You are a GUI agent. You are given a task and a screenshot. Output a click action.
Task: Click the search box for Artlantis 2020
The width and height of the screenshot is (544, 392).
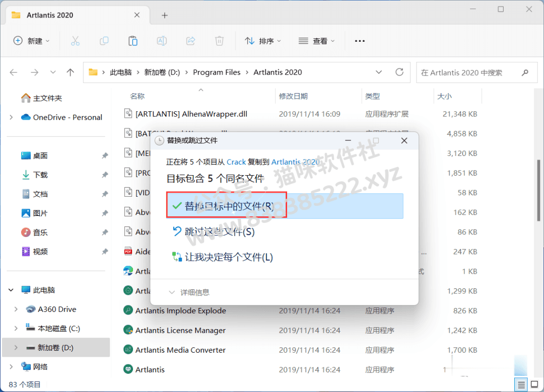pos(477,72)
